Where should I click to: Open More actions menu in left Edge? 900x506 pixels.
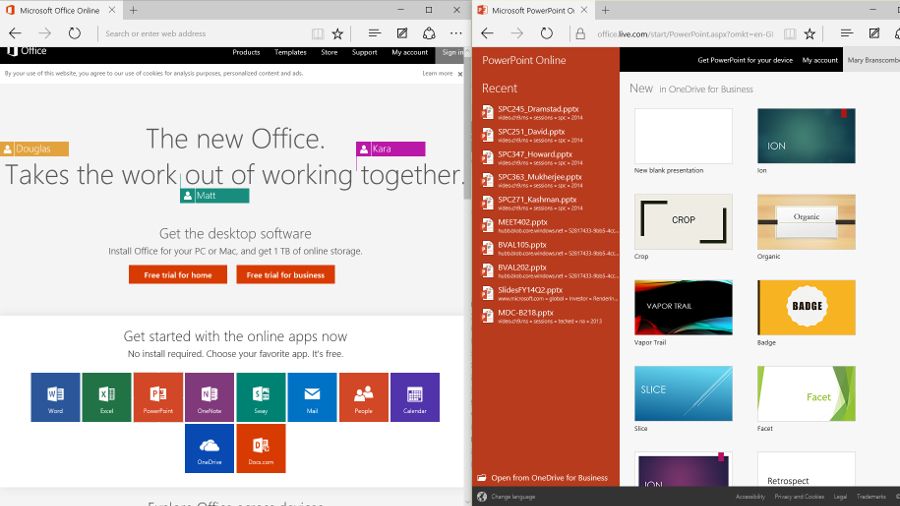pyautogui.click(x=456, y=33)
